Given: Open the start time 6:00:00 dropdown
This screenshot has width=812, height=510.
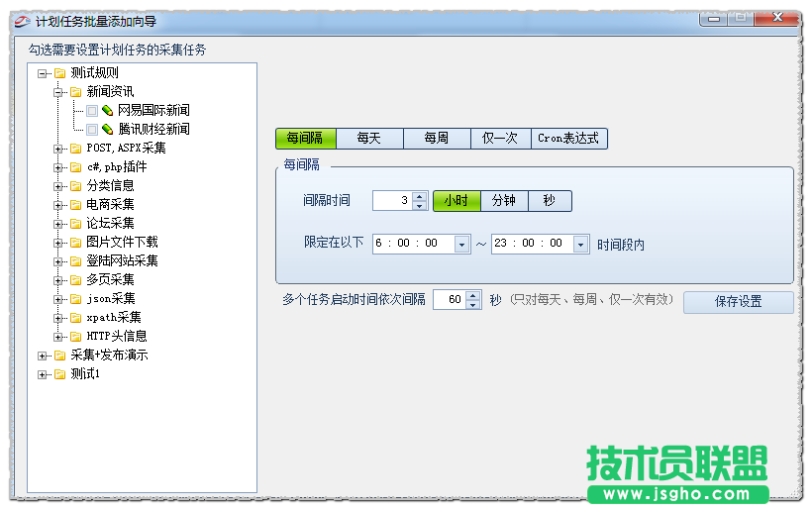Looking at the screenshot, I should pos(461,244).
